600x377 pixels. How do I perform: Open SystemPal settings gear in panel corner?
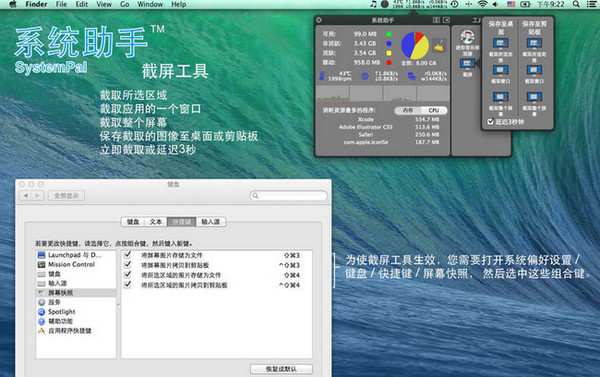(319, 20)
